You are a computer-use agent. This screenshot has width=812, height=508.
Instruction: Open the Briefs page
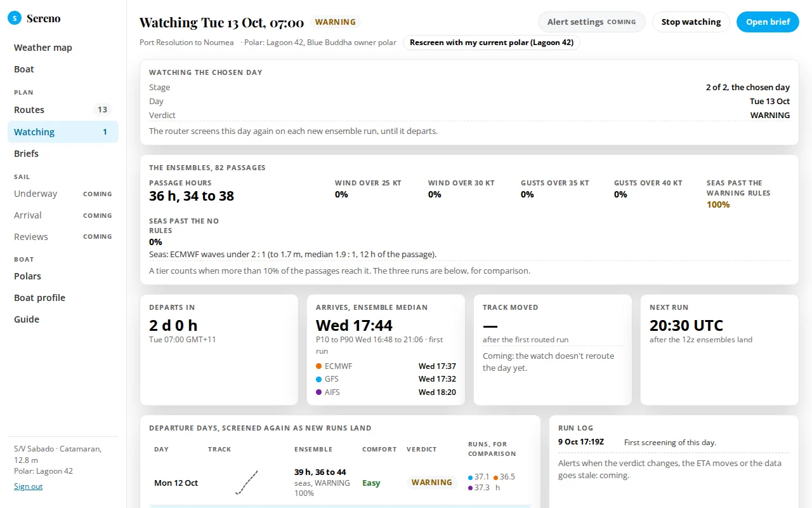[63, 154]
